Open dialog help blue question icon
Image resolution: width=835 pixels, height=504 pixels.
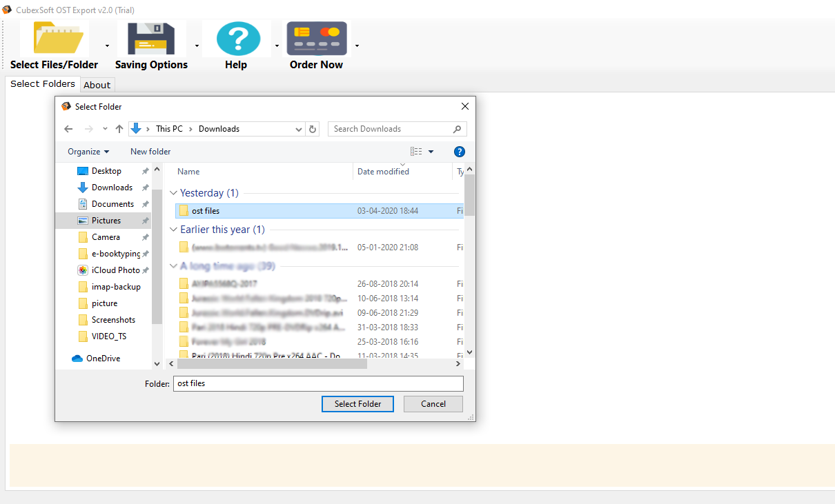(x=460, y=152)
